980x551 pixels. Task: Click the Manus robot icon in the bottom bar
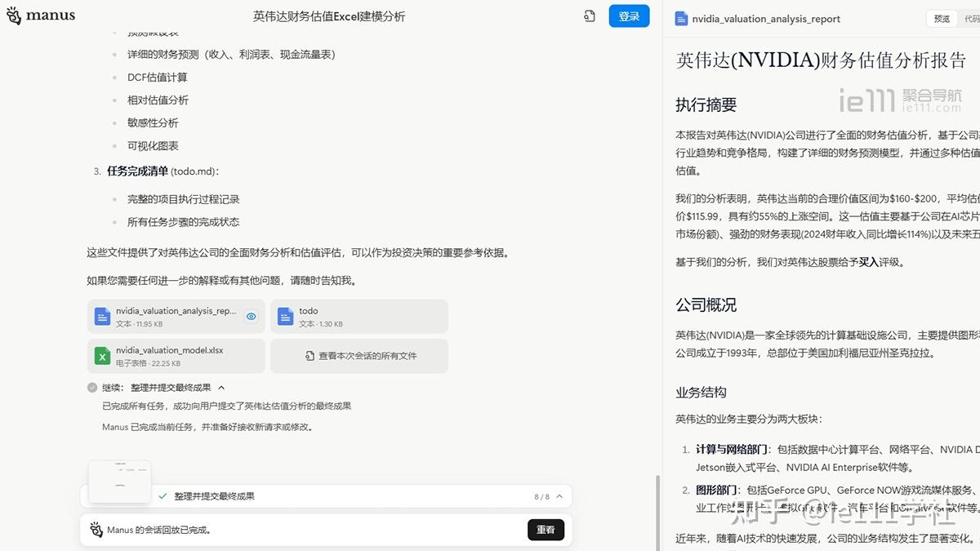[x=95, y=530]
